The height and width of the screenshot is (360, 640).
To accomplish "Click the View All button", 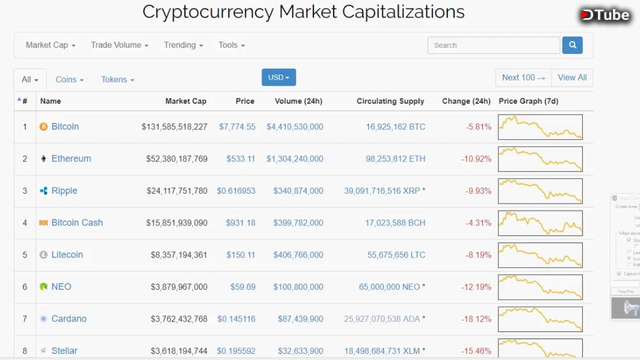I will (x=572, y=78).
